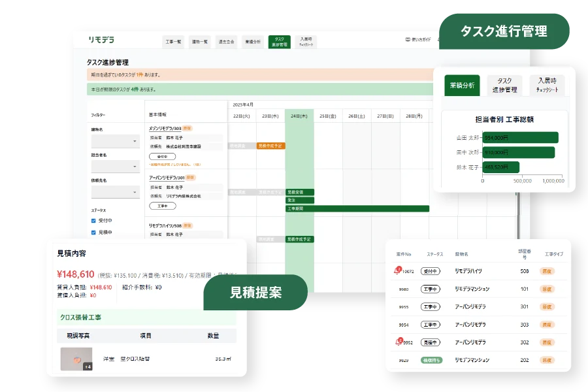Click the green 検収待ち status pill
The height and width of the screenshot is (392, 588).
tap(431, 360)
